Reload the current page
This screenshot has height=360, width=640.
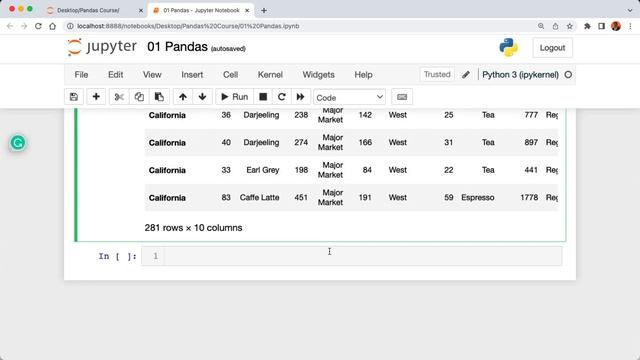tap(38, 26)
